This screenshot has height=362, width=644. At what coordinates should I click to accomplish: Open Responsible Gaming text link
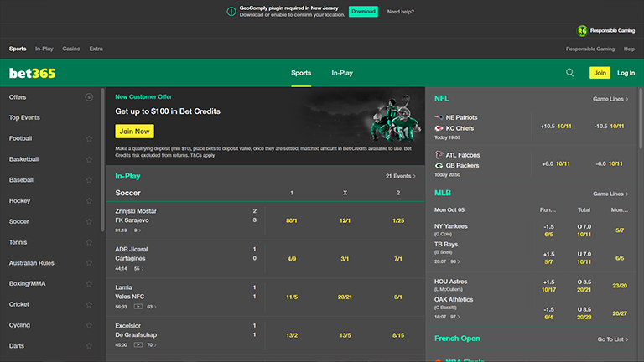pyautogui.click(x=590, y=49)
